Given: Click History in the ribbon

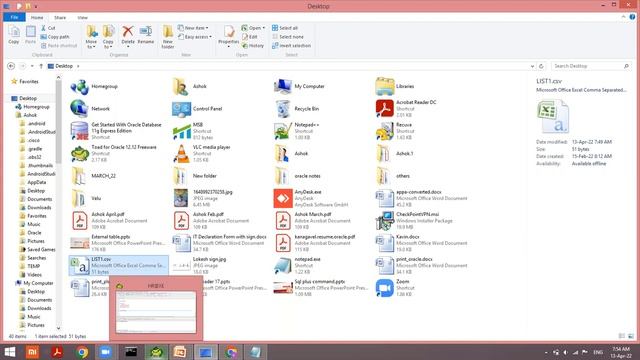Looking at the screenshot, I should tap(253, 46).
